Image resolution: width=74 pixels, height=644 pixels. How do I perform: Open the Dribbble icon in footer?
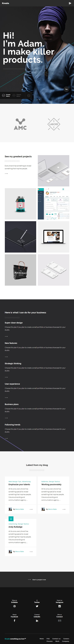click(x=14, y=606)
